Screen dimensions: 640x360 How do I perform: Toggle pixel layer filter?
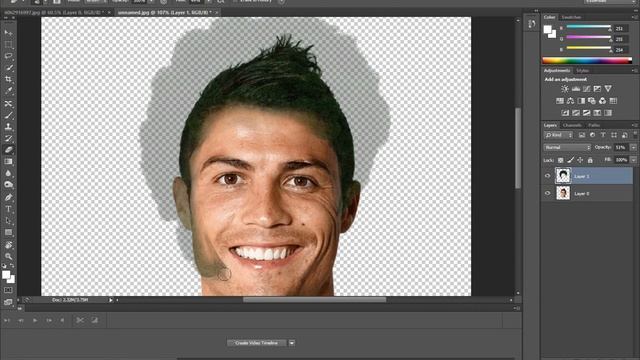click(x=582, y=135)
